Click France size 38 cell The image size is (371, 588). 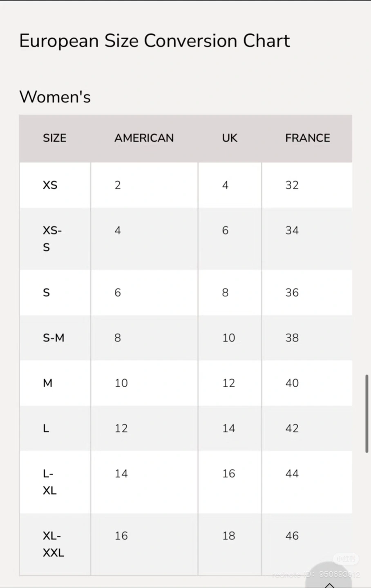click(x=292, y=338)
